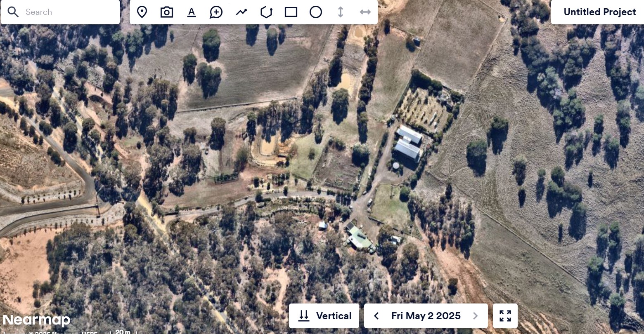Choose the line measurement tool

click(x=241, y=12)
